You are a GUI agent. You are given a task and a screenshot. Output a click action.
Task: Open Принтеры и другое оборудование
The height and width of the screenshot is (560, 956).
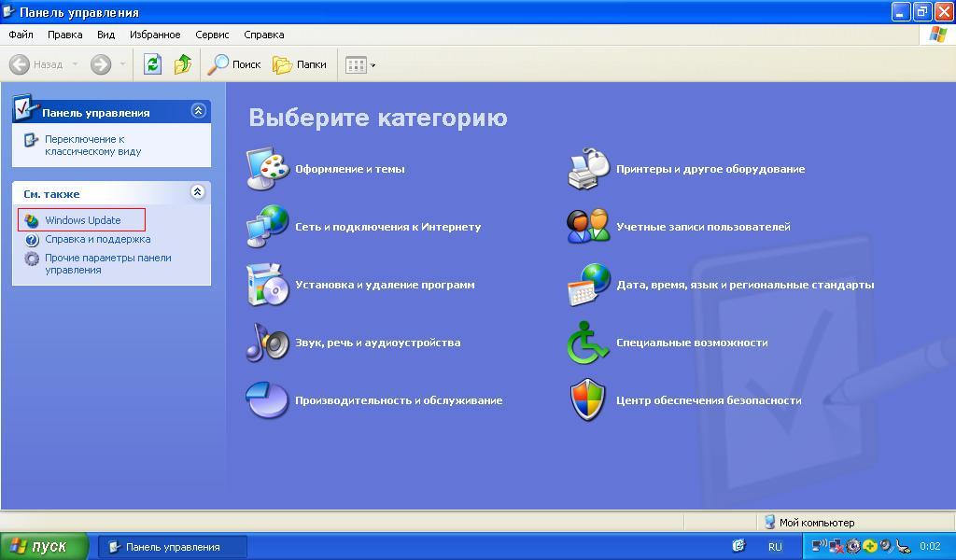tap(710, 169)
